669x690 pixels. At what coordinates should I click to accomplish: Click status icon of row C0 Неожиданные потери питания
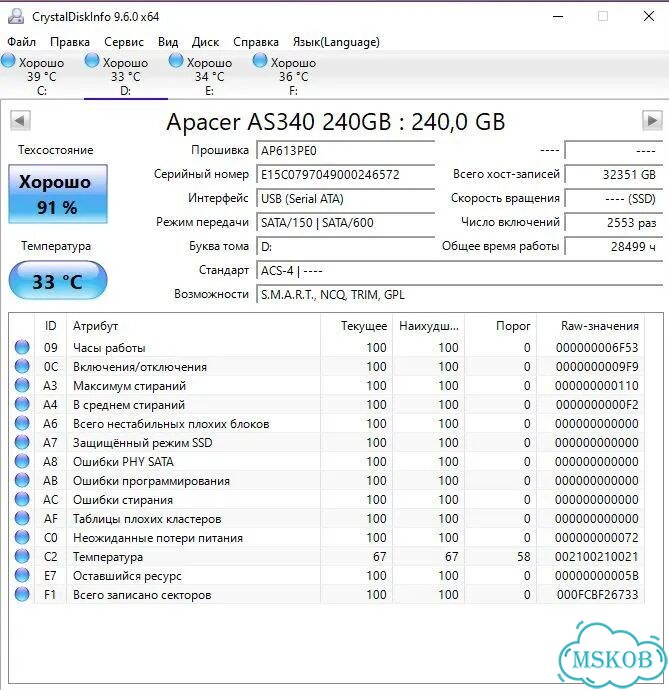[22, 537]
